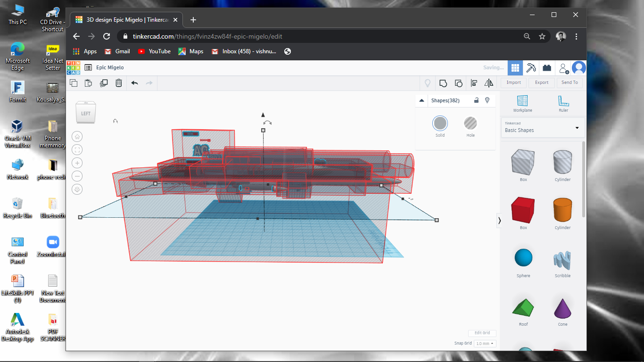Delete the selection with the trash icon

point(118,83)
